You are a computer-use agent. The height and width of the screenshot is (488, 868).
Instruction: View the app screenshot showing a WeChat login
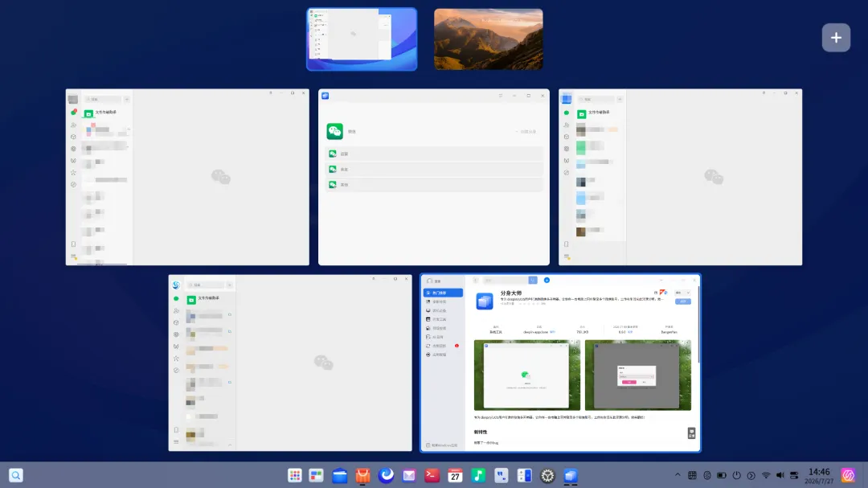pos(527,375)
